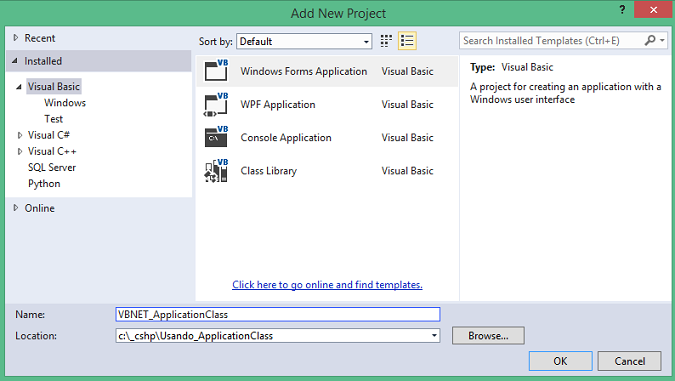675x381 pixels.
Task: Choose the WPF Application template icon
Action: [x=216, y=104]
